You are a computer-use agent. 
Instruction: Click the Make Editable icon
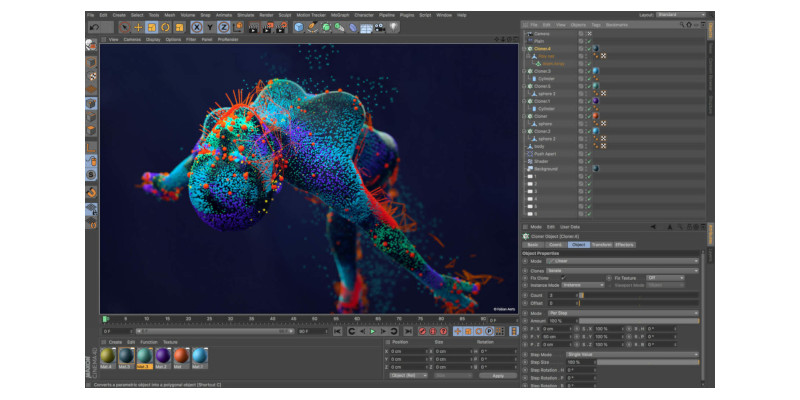coord(91,45)
